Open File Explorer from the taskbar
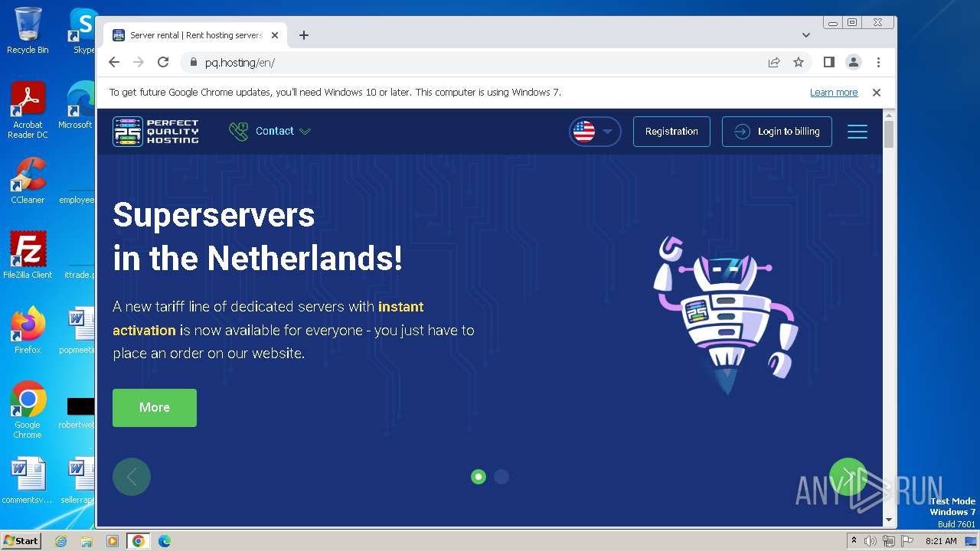980x551 pixels. tap(87, 541)
